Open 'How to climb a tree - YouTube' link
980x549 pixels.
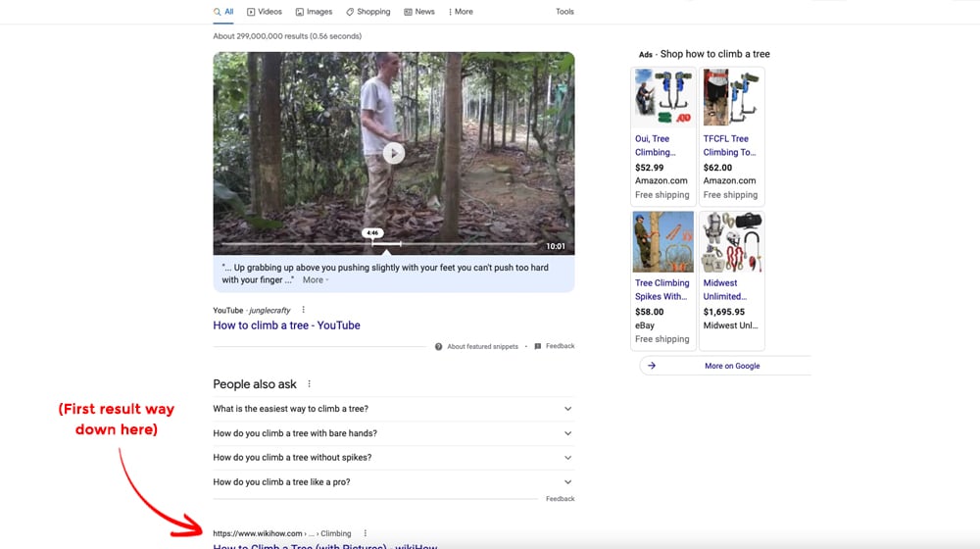pos(286,325)
